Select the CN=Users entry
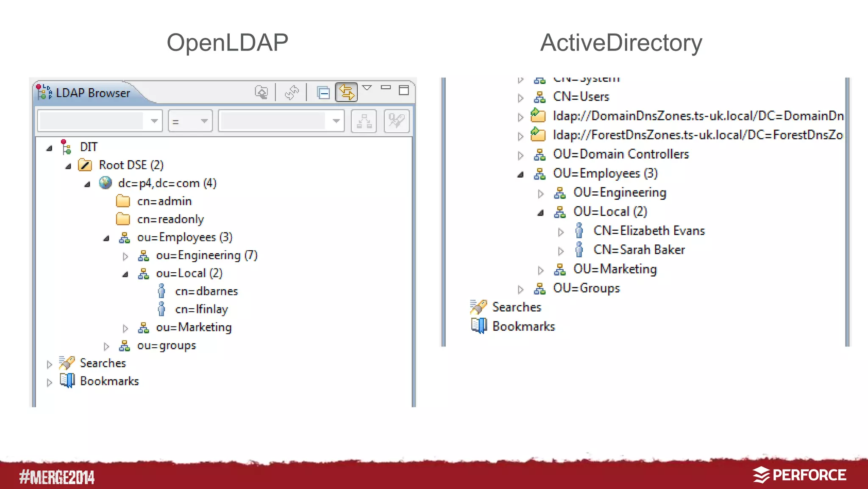The width and height of the screenshot is (868, 489). (581, 97)
